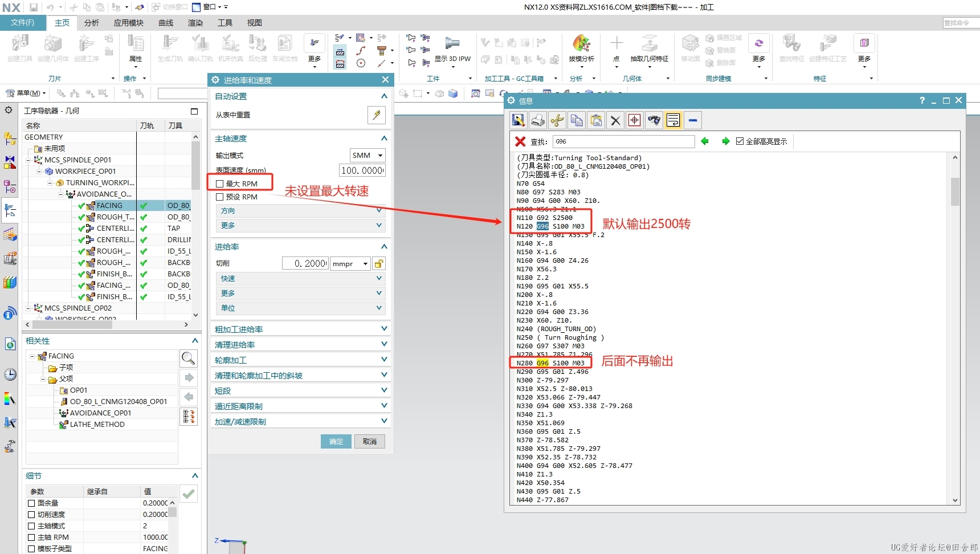The image size is (980, 554).
Task: Click the 确定 button
Action: tap(336, 441)
